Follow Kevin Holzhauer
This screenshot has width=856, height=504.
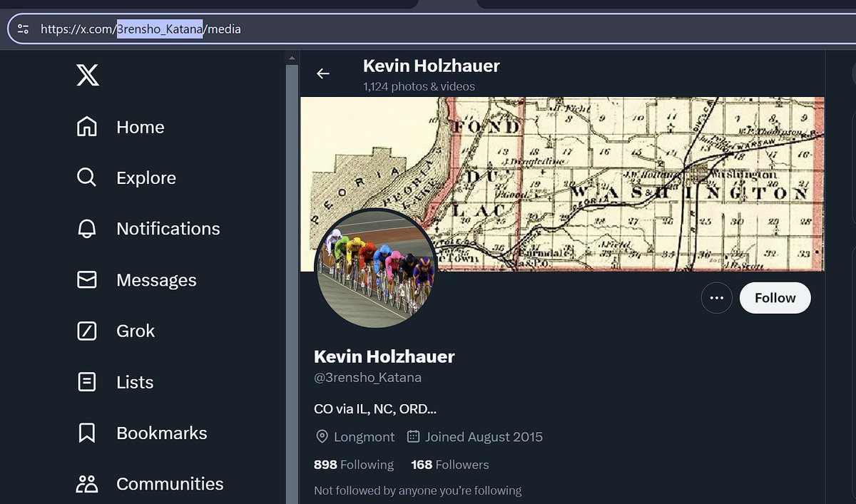775,298
